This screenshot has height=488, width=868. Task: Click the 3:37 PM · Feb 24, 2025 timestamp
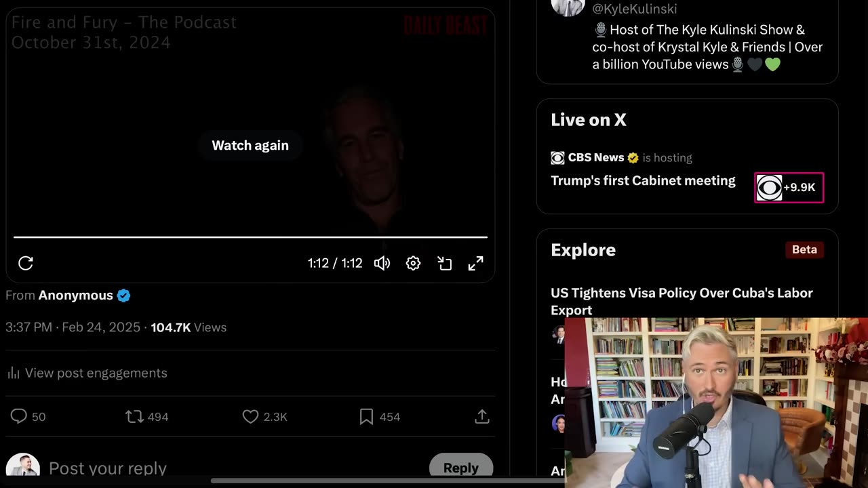(x=73, y=327)
